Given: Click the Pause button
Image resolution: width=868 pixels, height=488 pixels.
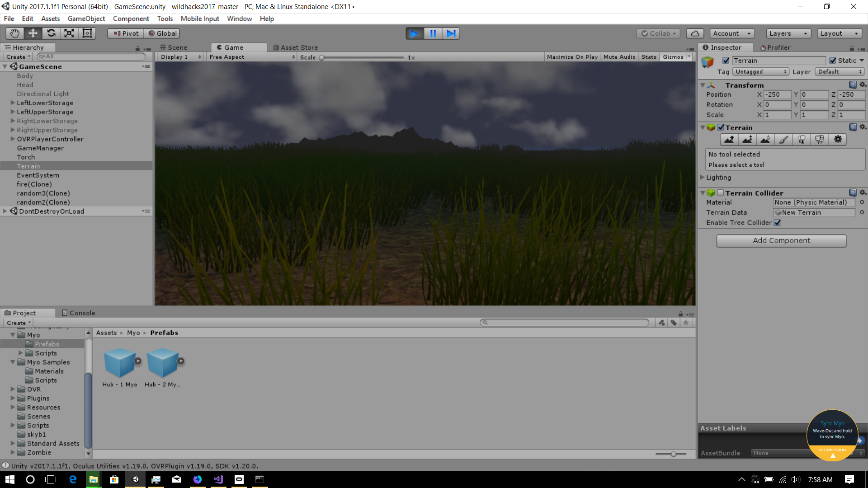Looking at the screenshot, I should pyautogui.click(x=433, y=33).
